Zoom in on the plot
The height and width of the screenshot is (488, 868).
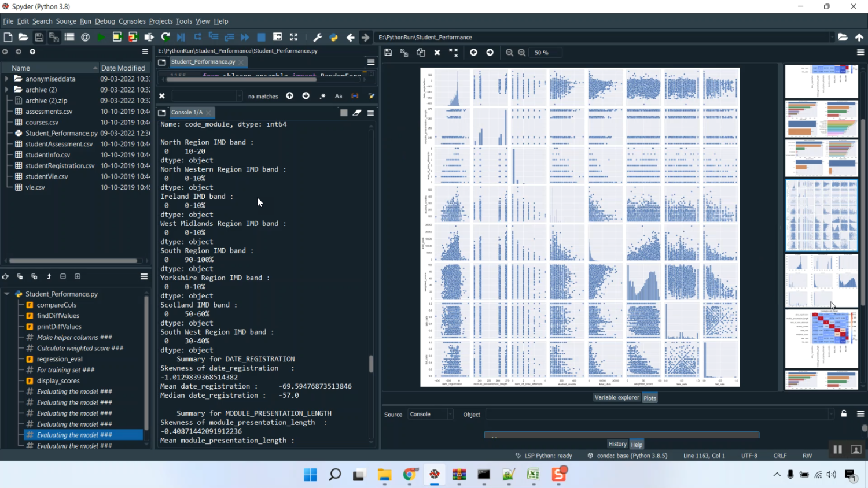522,53
